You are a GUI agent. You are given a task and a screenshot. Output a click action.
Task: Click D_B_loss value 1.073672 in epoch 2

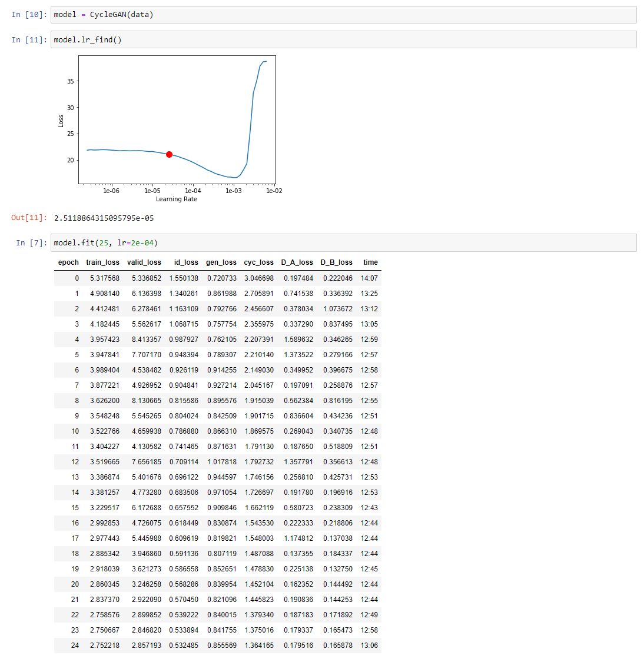click(x=338, y=308)
